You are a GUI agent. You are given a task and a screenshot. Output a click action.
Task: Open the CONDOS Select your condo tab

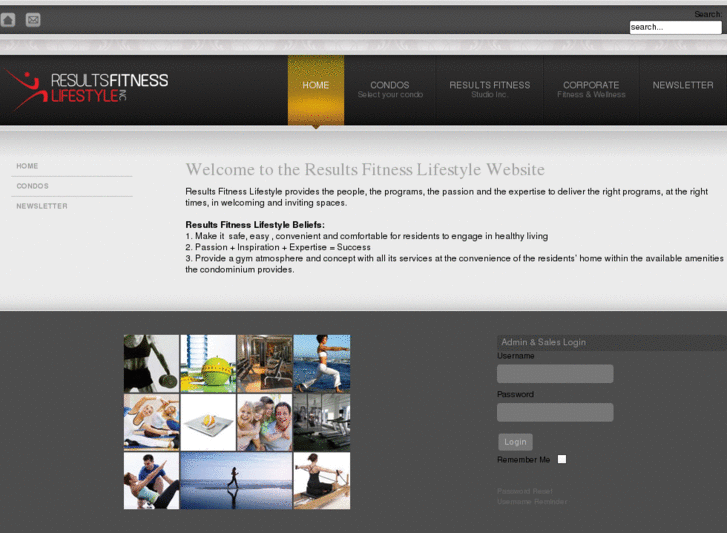click(390, 90)
